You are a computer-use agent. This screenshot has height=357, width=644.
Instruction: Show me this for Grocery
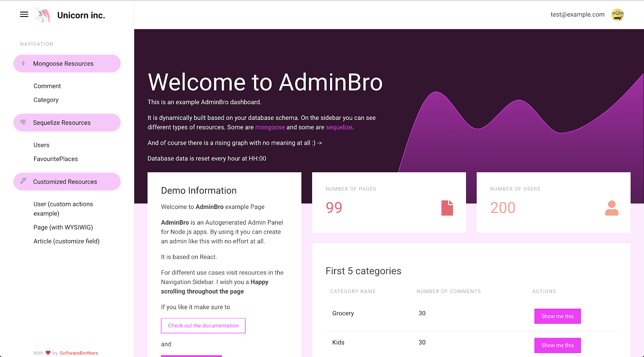(557, 316)
